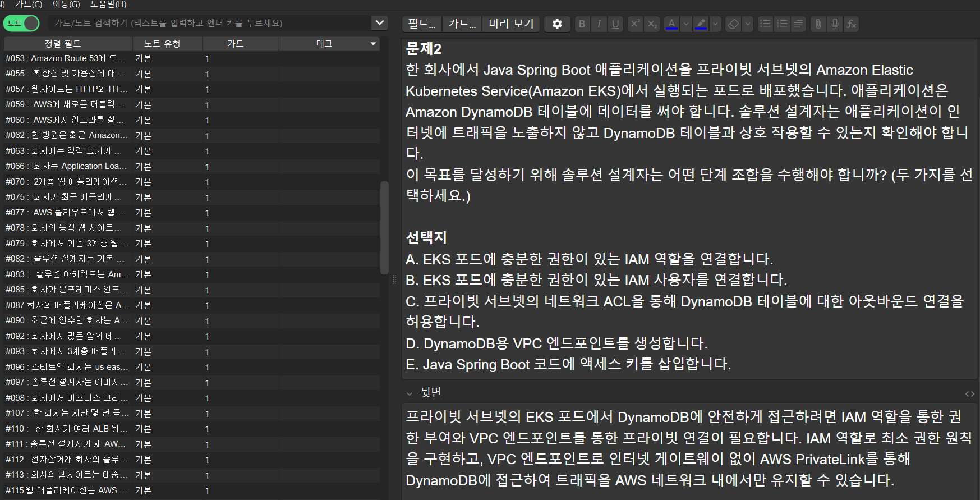
Task: Select note #055 확장성 및 가용성
Action: click(x=191, y=74)
